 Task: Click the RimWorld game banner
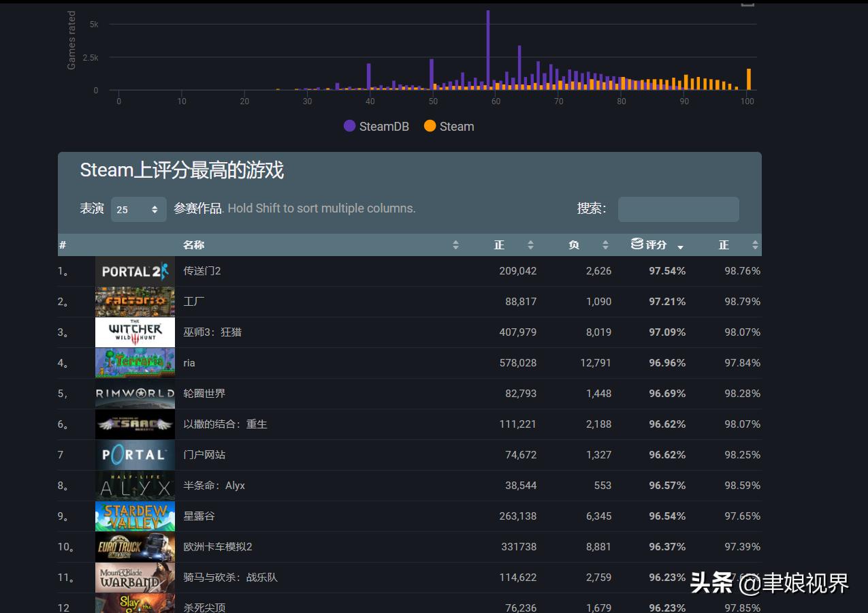coord(134,393)
